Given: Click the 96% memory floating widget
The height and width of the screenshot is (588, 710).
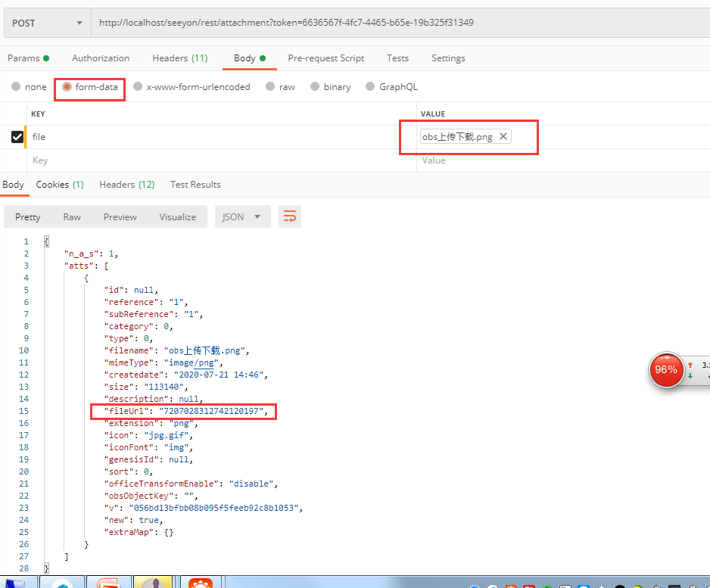Looking at the screenshot, I should [666, 370].
